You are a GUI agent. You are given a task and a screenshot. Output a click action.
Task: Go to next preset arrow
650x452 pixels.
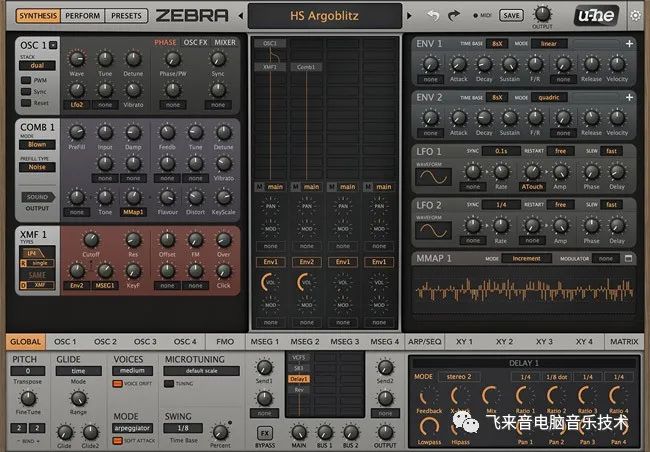click(x=409, y=16)
